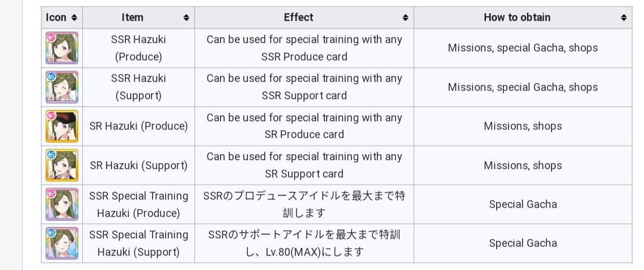644x270 pixels.
Task: Click the Effect column header text
Action: point(299,18)
